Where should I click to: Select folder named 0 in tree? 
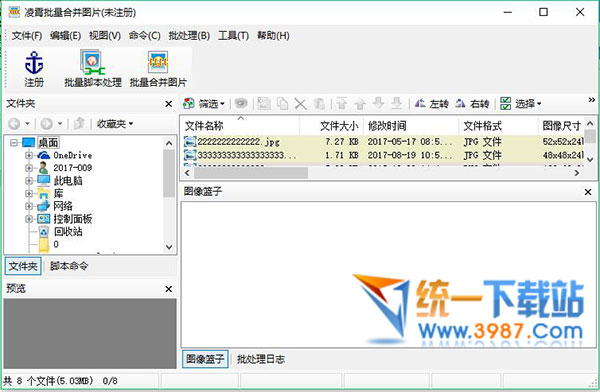point(56,244)
